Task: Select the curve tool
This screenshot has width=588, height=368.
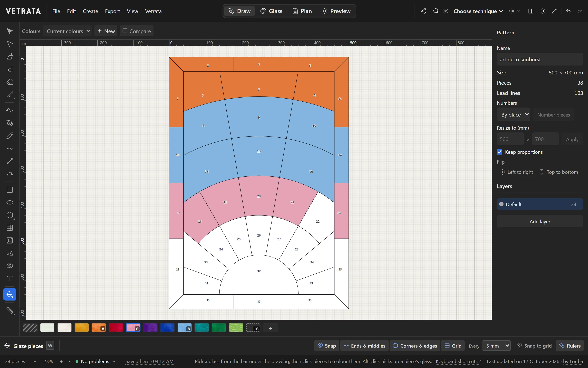Action: tap(10, 110)
